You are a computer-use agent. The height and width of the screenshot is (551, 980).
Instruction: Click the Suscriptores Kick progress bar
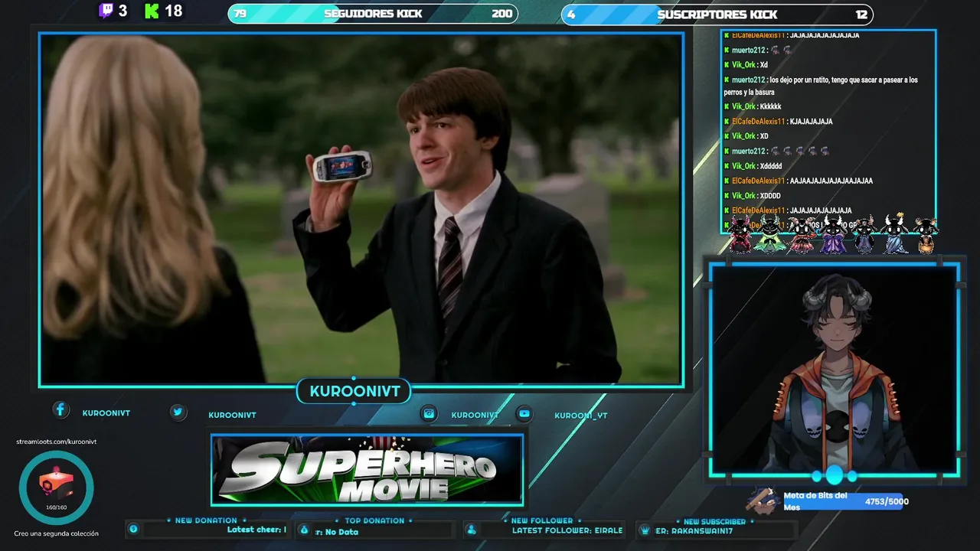coord(717,15)
